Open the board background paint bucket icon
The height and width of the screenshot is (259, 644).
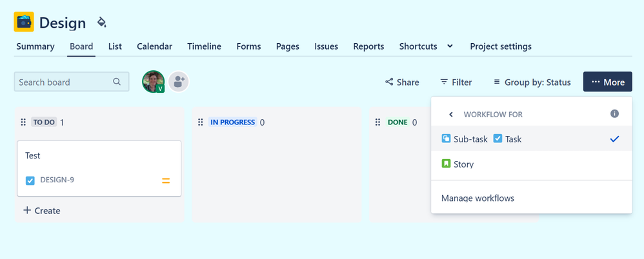click(x=101, y=22)
